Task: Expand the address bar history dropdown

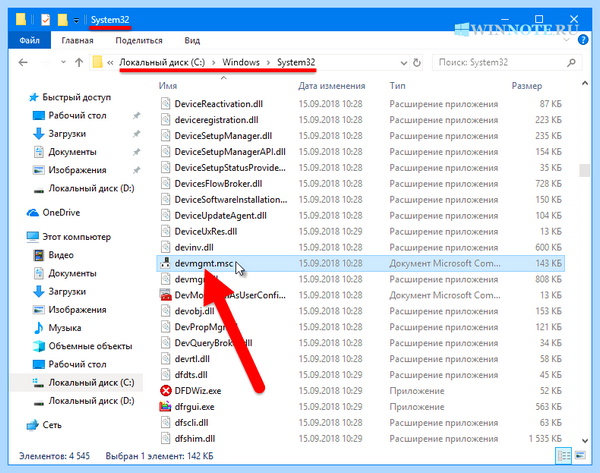Action: tap(403, 63)
